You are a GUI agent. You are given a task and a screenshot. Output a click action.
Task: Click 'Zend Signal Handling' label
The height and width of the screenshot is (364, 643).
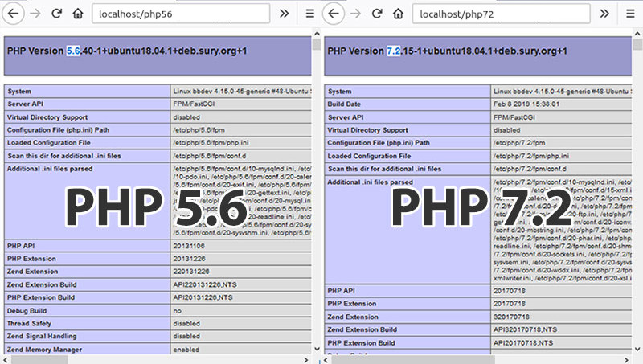[x=42, y=336]
